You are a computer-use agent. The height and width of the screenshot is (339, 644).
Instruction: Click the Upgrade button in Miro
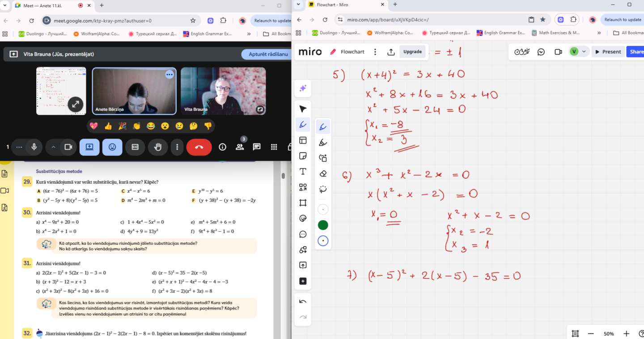(x=412, y=52)
